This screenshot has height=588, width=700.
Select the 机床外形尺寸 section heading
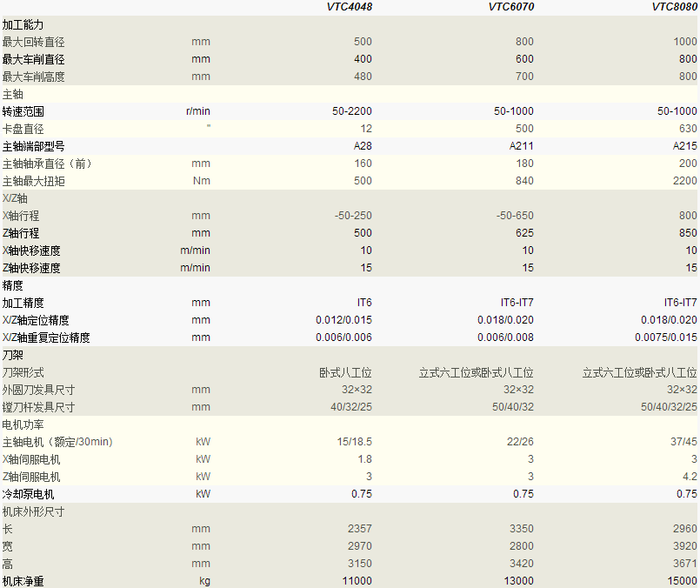click(x=34, y=512)
